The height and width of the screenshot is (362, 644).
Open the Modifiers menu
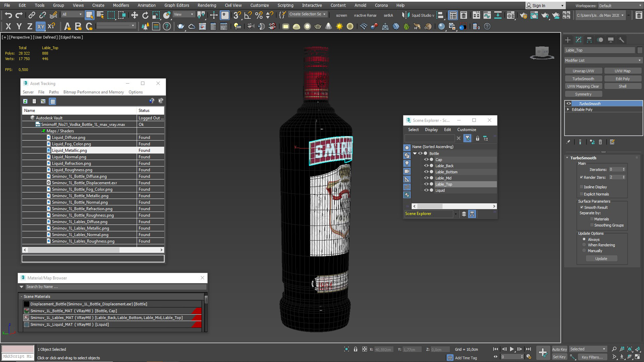(121, 5)
